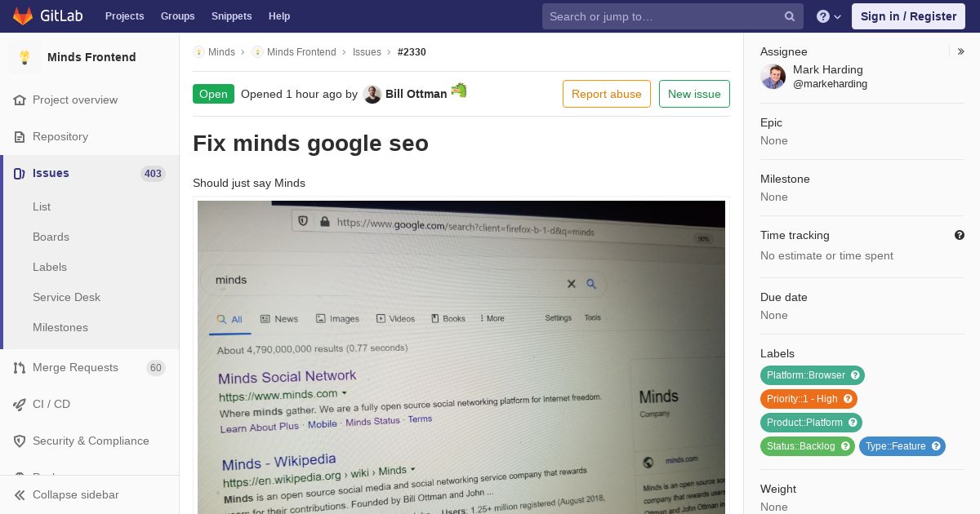This screenshot has width=980, height=514.
Task: Click the Issues count badge 403
Action: tap(153, 174)
